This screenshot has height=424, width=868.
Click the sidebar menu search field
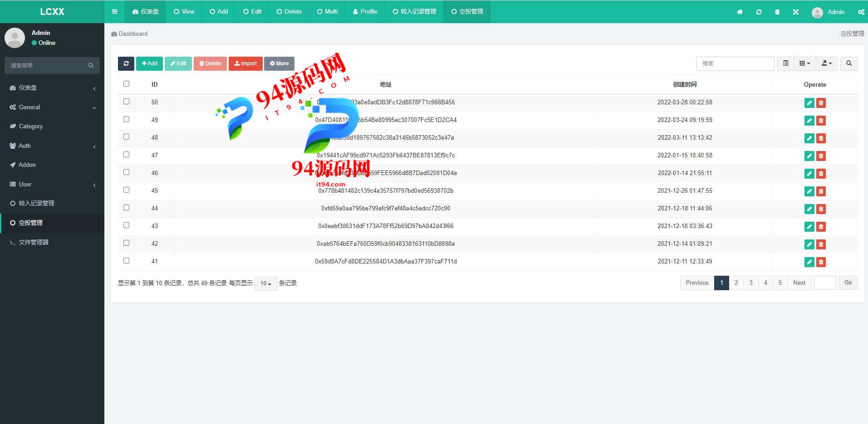click(45, 65)
